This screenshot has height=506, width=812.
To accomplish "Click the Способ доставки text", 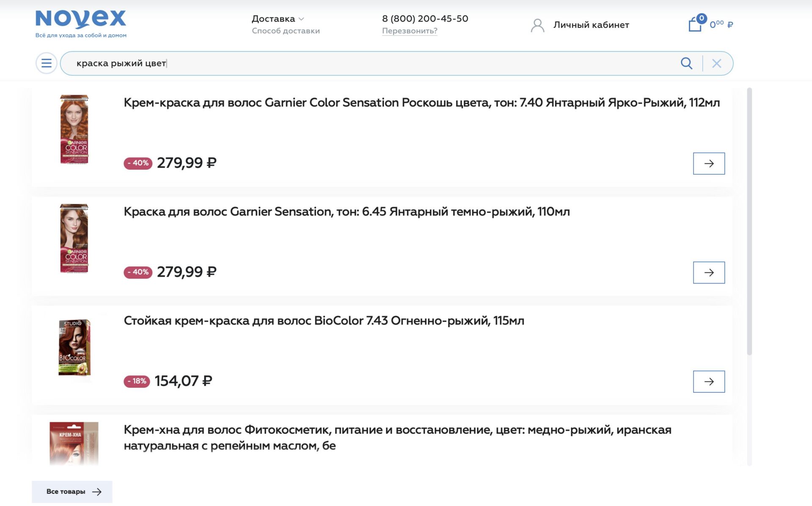I will (286, 31).
